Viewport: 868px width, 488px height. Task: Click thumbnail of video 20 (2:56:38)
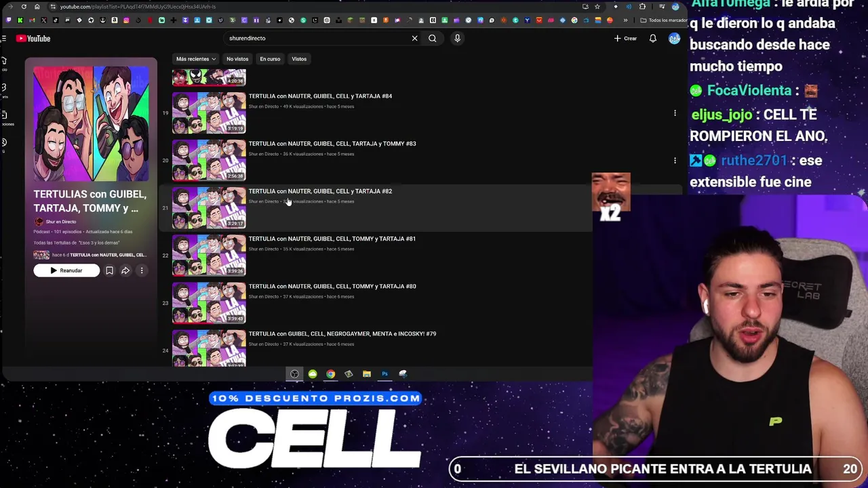pos(209,160)
